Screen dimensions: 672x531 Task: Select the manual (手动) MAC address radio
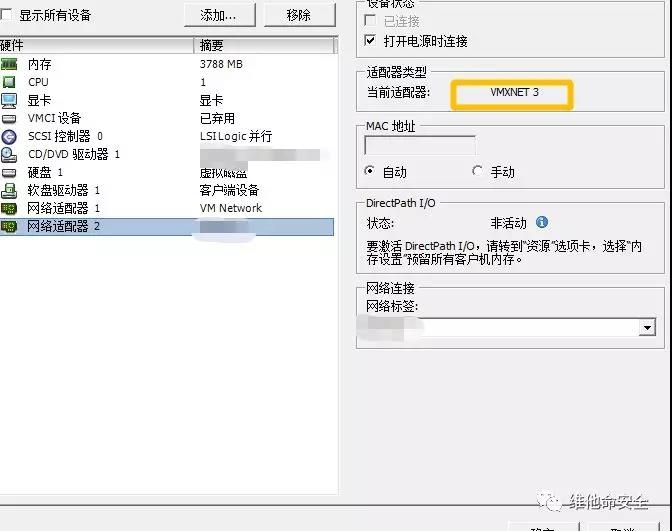coord(477,171)
